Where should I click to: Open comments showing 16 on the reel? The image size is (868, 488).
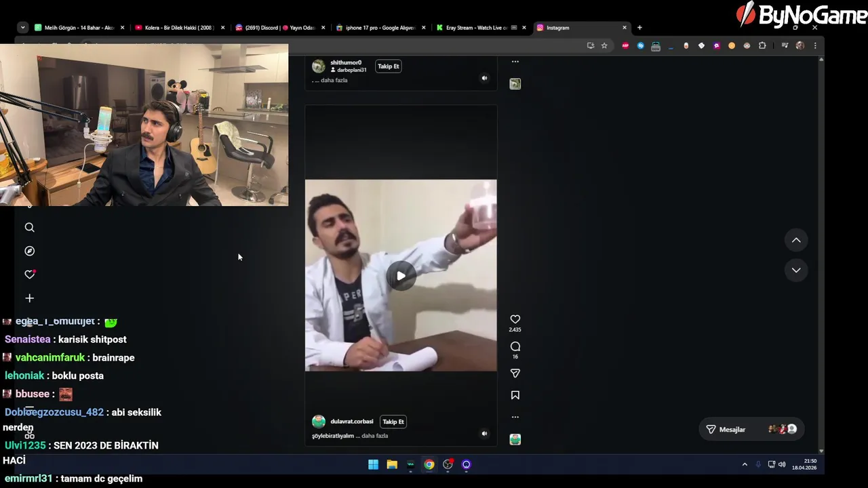click(x=515, y=346)
